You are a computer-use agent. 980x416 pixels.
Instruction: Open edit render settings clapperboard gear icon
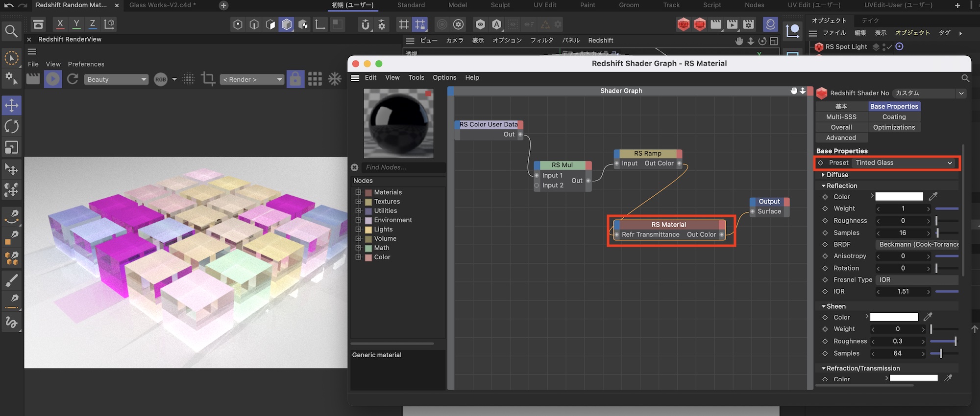point(748,24)
